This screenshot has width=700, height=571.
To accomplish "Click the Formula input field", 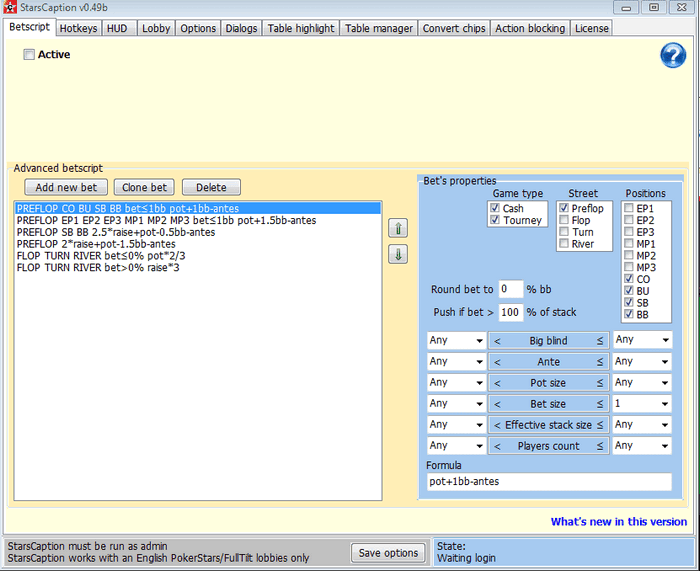I will (548, 482).
